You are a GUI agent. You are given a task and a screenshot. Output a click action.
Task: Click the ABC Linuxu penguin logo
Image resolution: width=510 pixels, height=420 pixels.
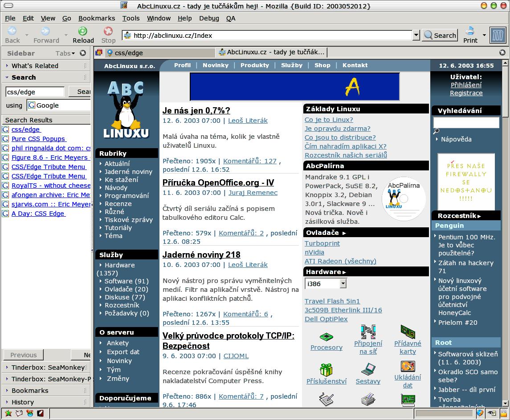(x=126, y=109)
